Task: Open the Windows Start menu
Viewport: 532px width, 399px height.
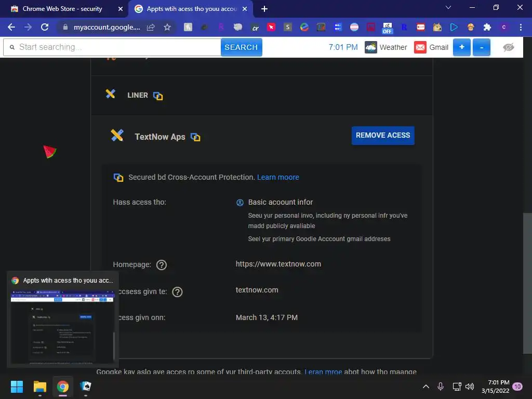Action: pos(17,387)
